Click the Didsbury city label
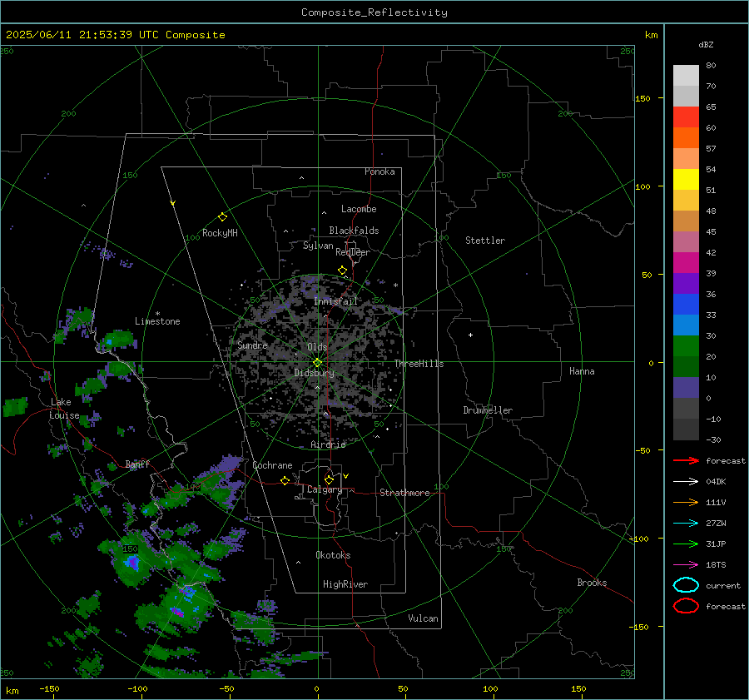749x700 pixels. click(314, 373)
